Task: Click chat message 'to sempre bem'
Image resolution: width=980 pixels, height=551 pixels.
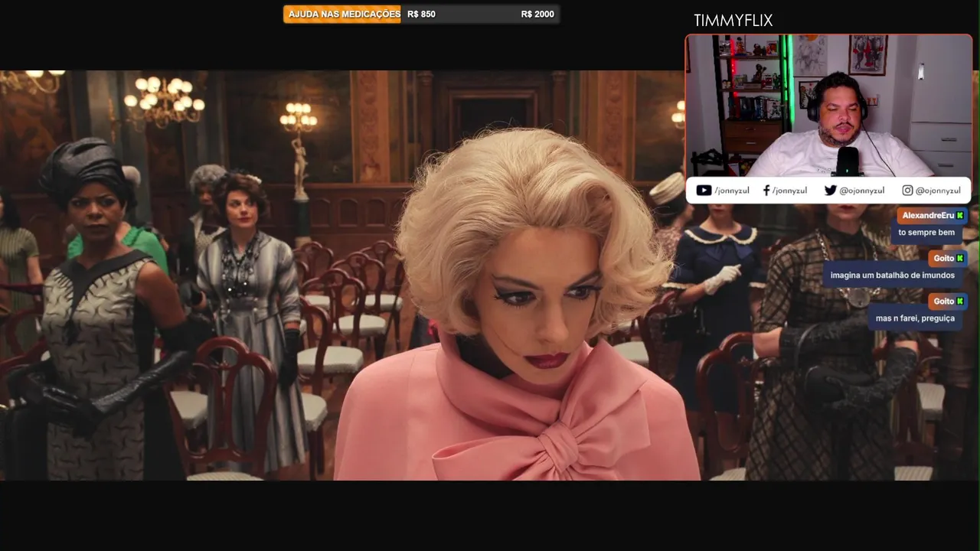Action: (926, 233)
